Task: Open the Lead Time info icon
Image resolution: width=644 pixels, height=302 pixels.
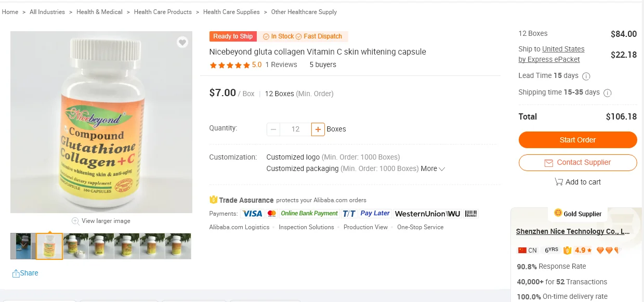Action: click(x=586, y=76)
